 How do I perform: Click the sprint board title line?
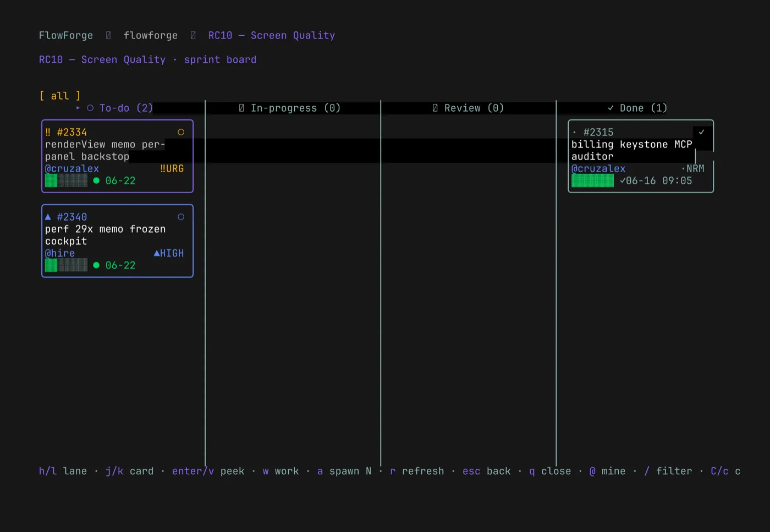coord(148,59)
